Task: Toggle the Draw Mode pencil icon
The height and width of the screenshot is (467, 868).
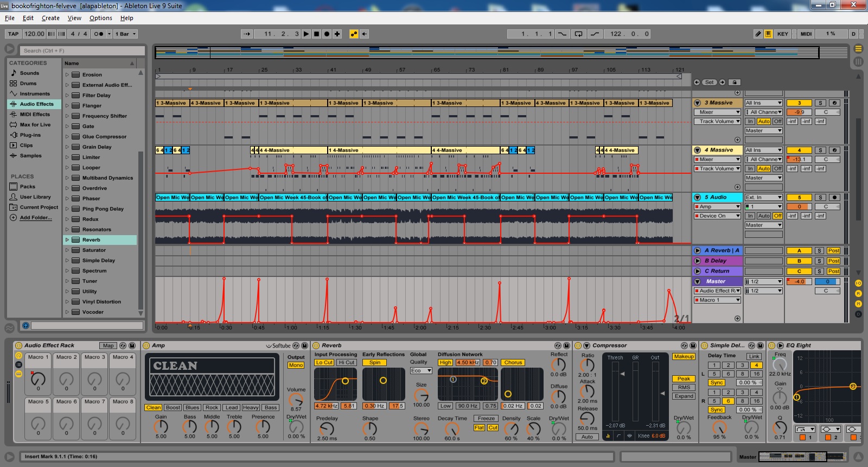Action: point(758,34)
